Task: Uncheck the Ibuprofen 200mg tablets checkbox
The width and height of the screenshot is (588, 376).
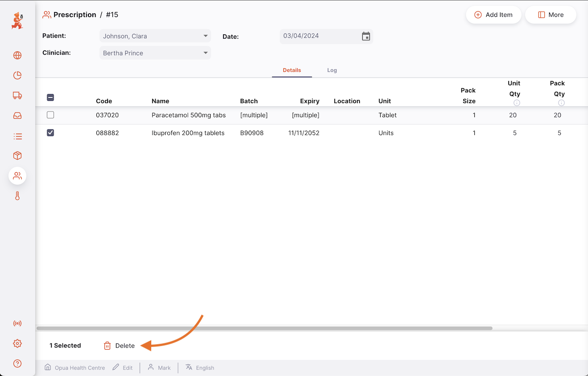Action: 50,133
